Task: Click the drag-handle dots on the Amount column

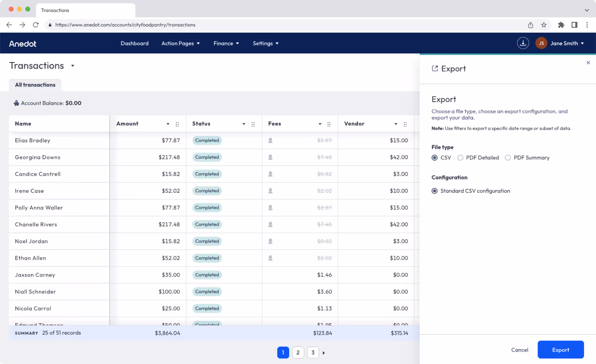Action: pos(177,124)
